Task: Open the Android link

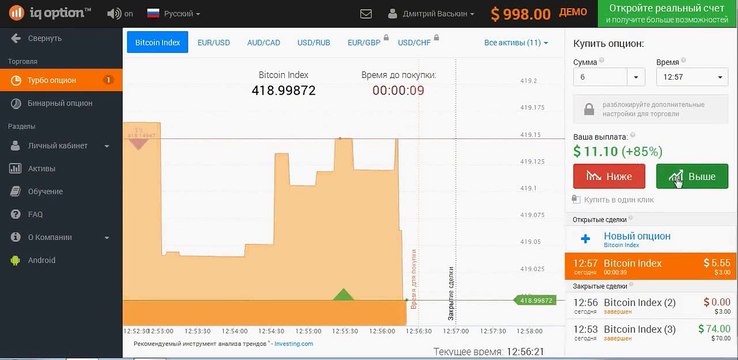Action: 41,260
